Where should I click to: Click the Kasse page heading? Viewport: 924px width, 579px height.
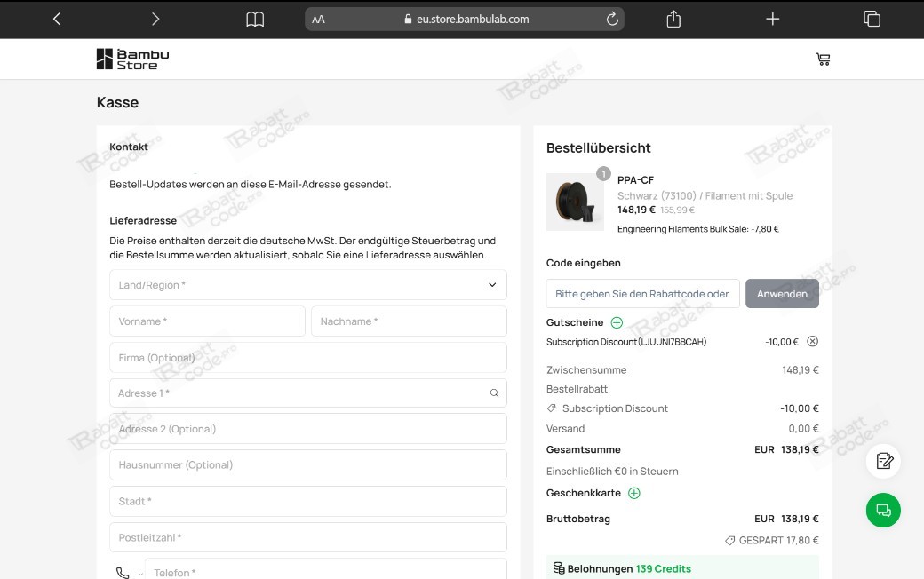tap(118, 102)
